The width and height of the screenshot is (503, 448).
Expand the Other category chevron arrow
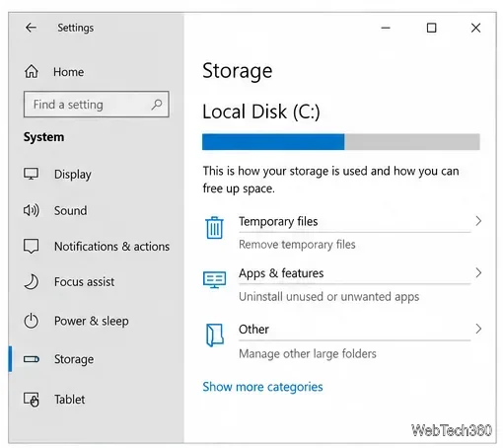[478, 329]
